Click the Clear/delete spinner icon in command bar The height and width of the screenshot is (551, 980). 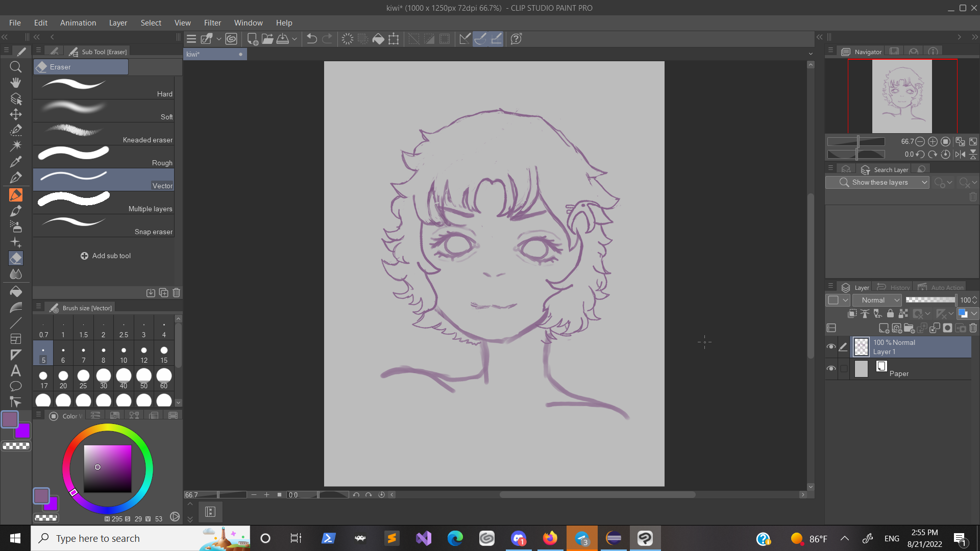(348, 39)
